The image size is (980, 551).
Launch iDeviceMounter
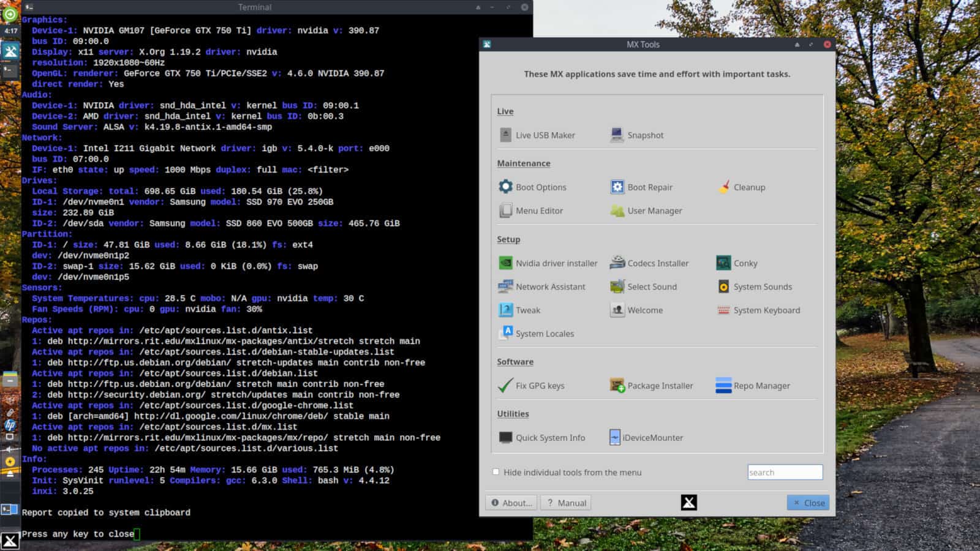pyautogui.click(x=646, y=438)
